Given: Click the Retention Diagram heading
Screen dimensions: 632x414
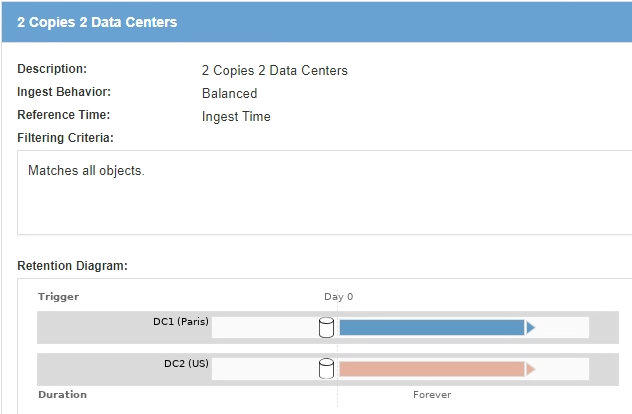Looking at the screenshot, I should pyautogui.click(x=72, y=266).
